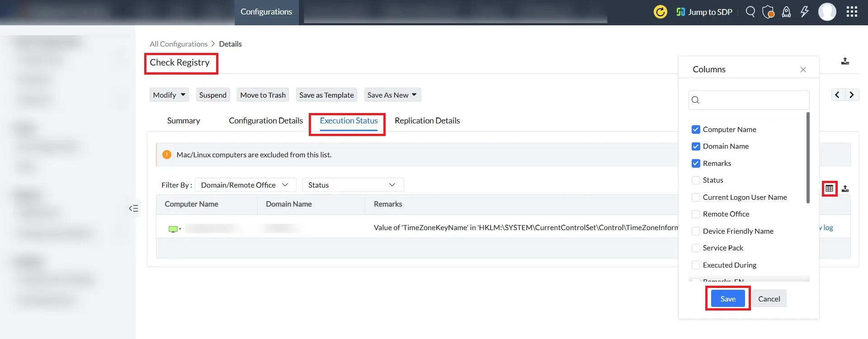Enable Executed During column
This screenshot has width=868, height=339.
[696, 265]
